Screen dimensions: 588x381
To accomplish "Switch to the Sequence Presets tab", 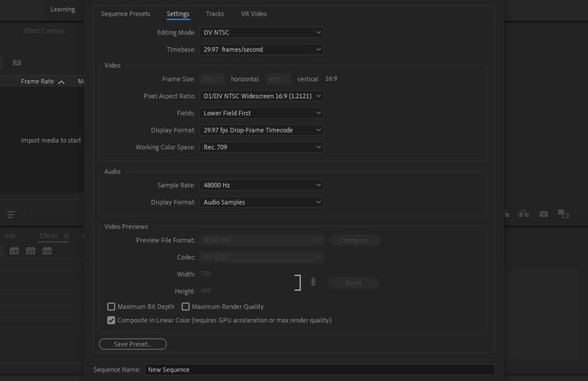I will click(125, 14).
